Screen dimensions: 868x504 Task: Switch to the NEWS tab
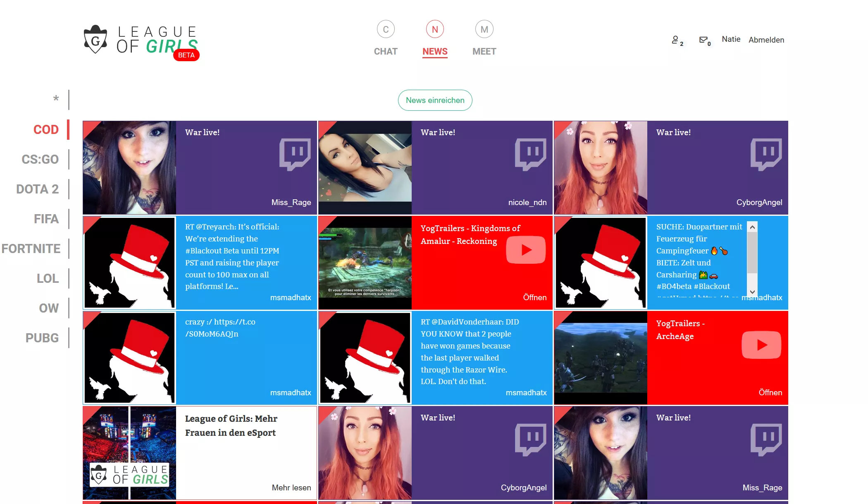[x=435, y=51]
